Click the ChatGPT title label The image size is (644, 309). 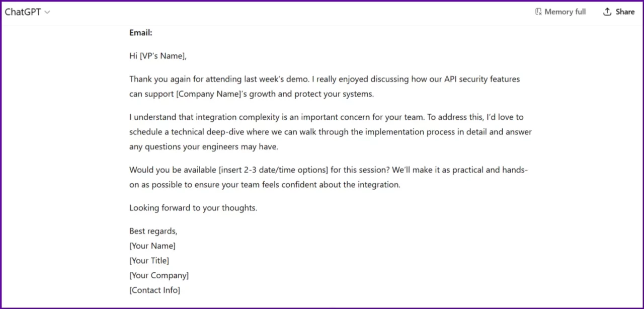pyautogui.click(x=23, y=12)
